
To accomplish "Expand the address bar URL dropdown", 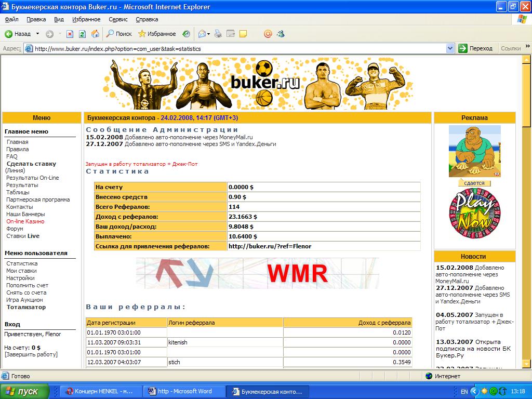I will [450, 48].
